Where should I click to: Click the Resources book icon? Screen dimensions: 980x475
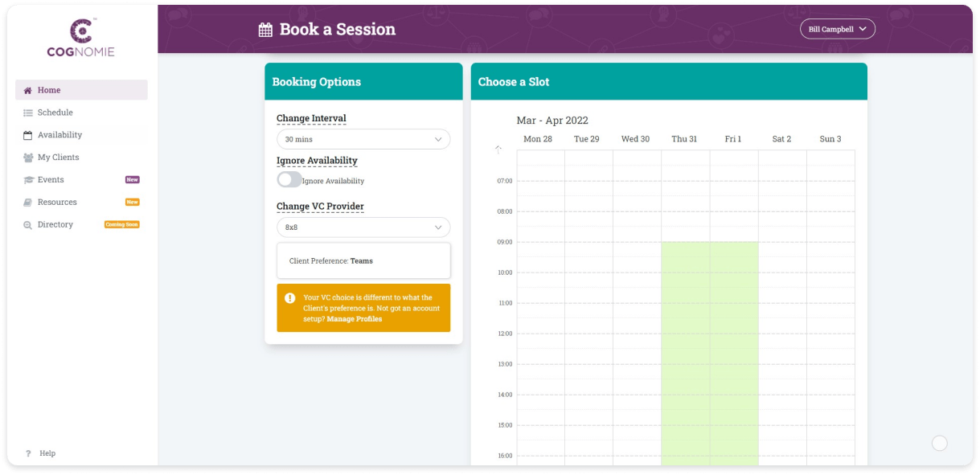27,202
